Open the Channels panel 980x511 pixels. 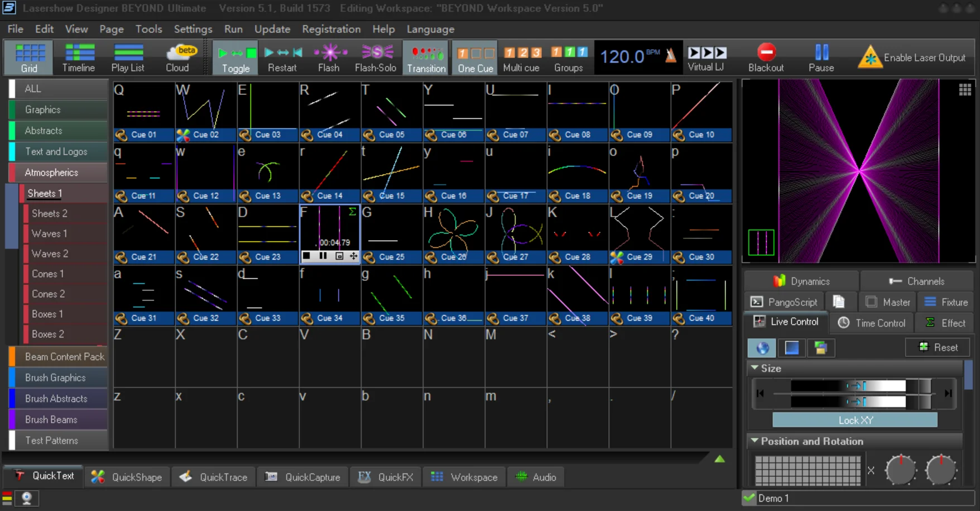(916, 281)
